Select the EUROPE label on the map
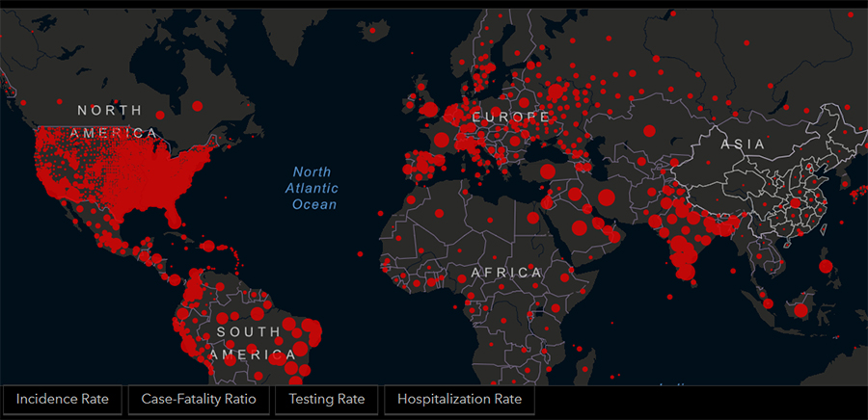 tap(510, 117)
